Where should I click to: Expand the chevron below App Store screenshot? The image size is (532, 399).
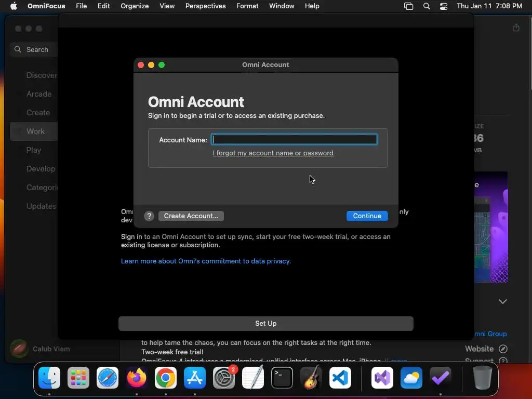coord(502,302)
